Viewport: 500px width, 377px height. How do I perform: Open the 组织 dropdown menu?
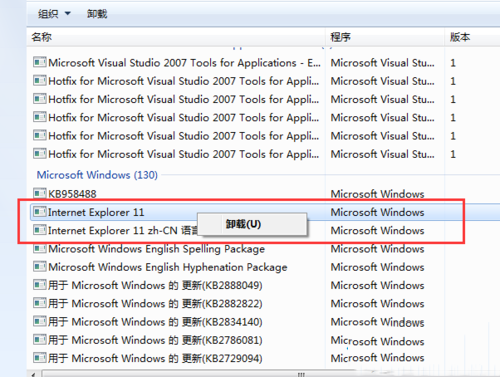tap(54, 14)
